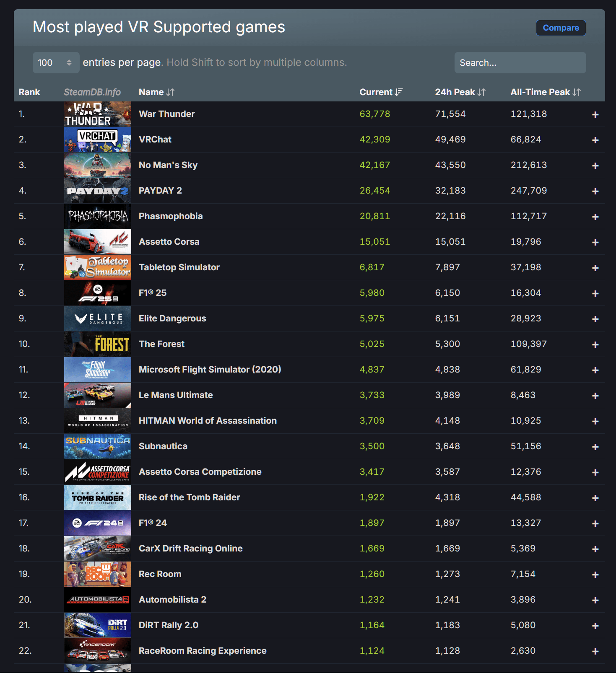Open the Phasmophobia game link
The height and width of the screenshot is (673, 616).
[171, 216]
